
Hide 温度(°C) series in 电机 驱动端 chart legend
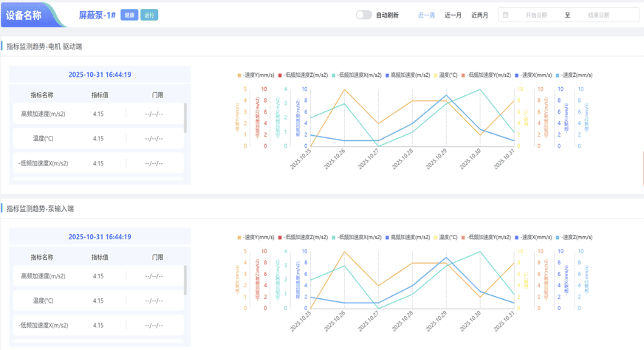(448, 75)
